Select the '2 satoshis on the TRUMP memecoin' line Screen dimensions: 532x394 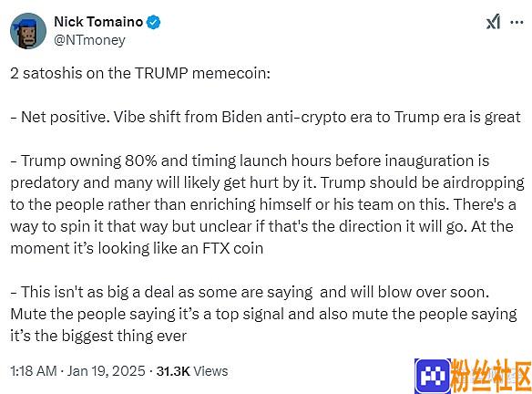(140, 73)
